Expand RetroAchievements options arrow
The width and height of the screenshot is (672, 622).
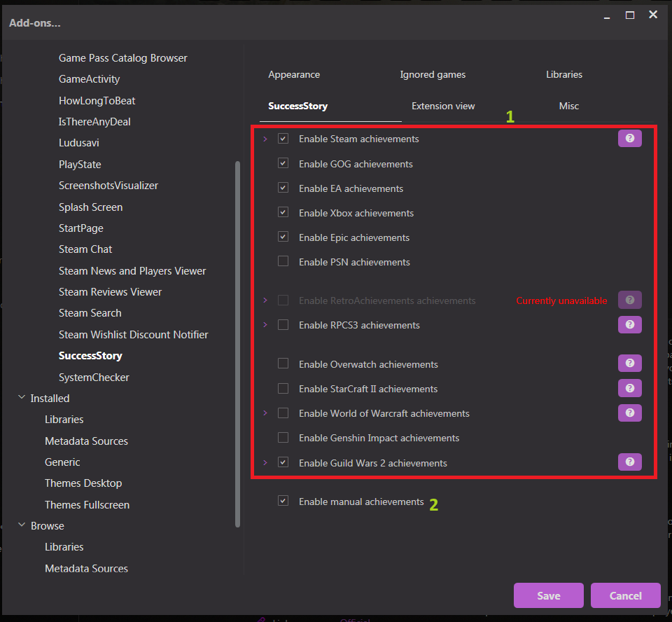265,300
